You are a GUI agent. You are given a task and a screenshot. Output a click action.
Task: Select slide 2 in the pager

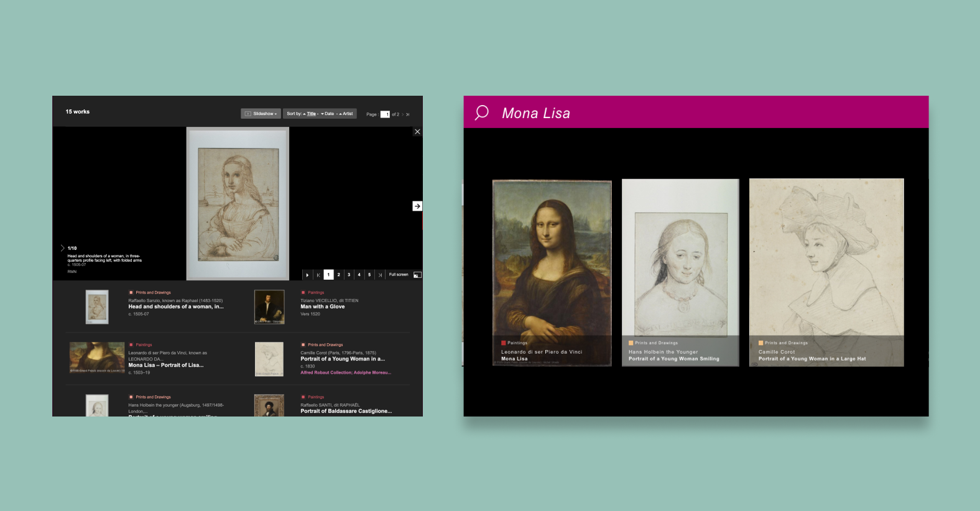(338, 275)
